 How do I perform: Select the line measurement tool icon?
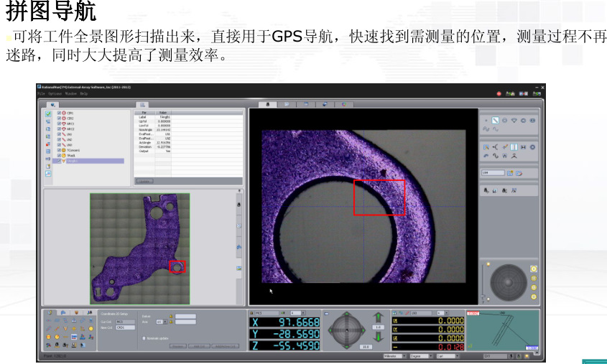(495, 119)
